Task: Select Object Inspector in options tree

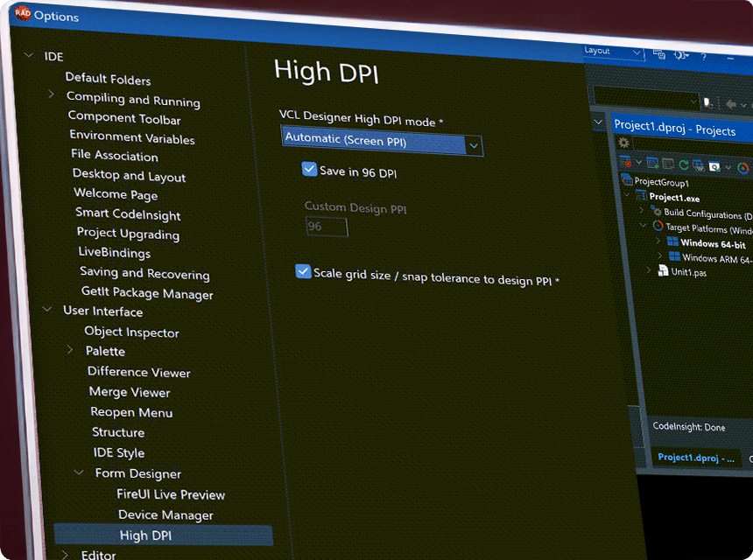Action: pos(131,332)
